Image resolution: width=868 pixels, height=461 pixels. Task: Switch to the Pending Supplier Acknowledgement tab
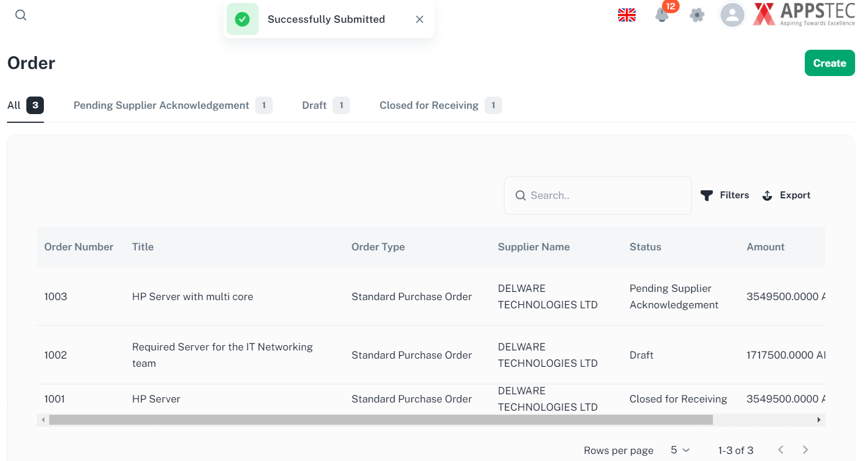pos(160,105)
